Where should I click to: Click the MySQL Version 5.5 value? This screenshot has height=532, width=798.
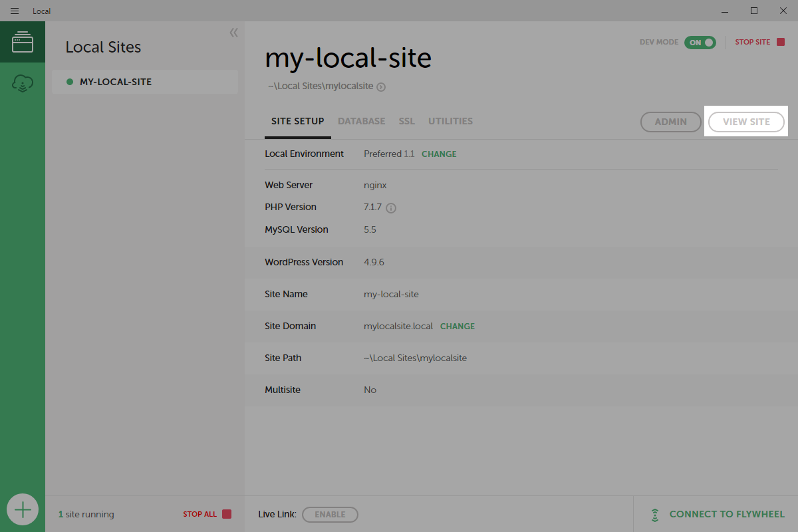pos(370,229)
